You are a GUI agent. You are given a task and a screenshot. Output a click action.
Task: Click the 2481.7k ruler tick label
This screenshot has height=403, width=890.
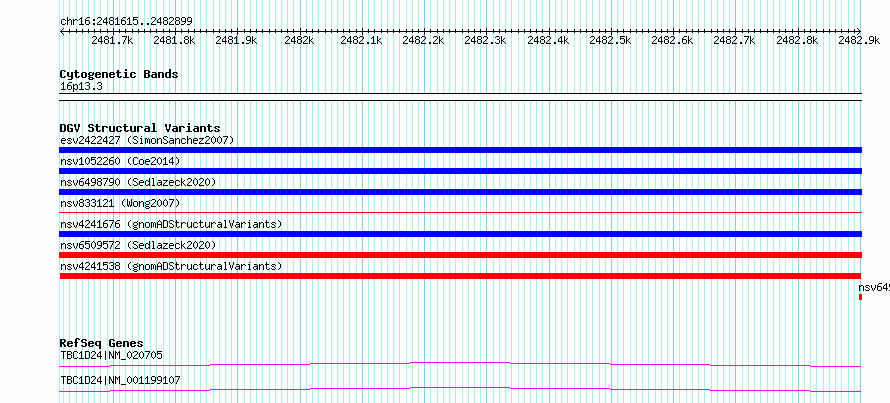click(112, 40)
